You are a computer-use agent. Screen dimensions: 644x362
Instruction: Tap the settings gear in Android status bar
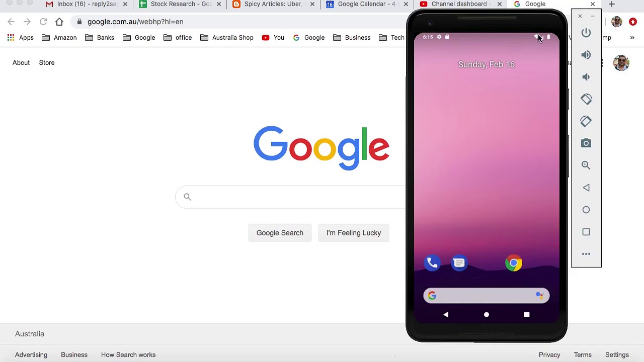[439, 37]
